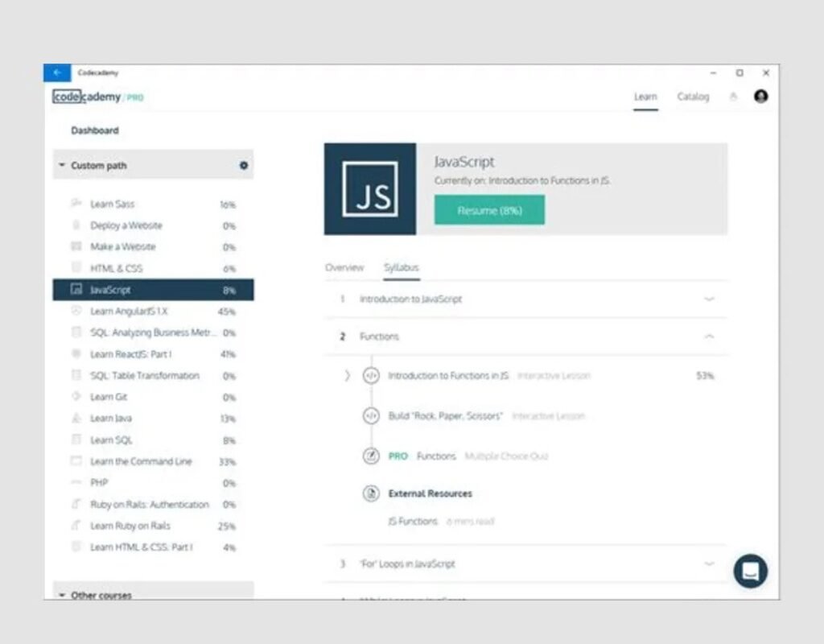Click the quiz icon beside PRO Functions

click(371, 456)
